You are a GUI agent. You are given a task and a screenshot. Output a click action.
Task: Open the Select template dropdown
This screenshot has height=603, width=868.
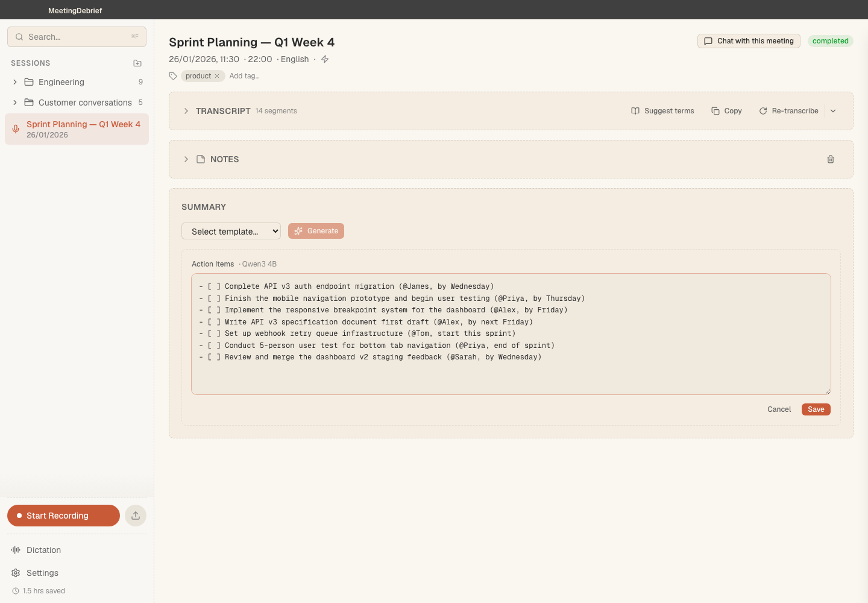click(231, 232)
